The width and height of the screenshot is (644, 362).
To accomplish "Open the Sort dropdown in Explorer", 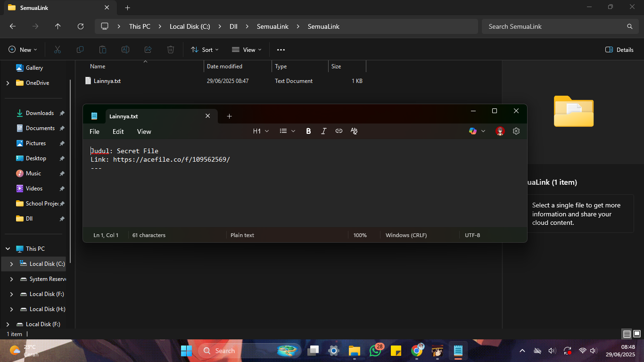I will tap(205, 49).
